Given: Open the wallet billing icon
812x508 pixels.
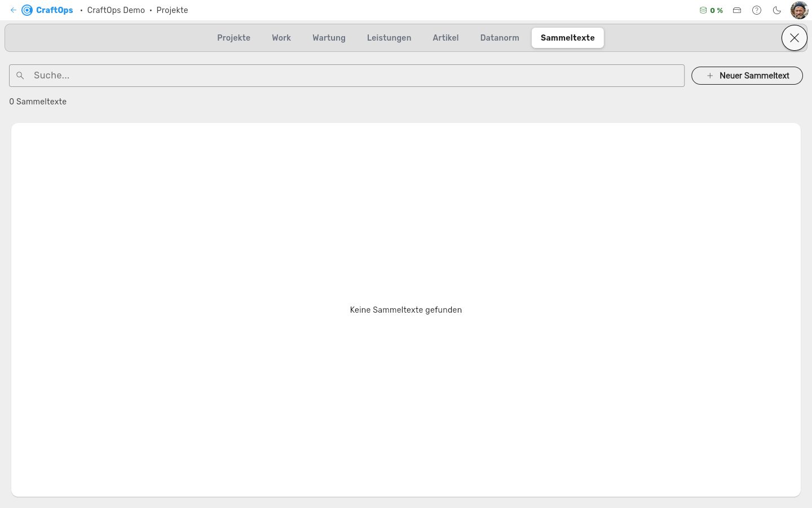Looking at the screenshot, I should (x=737, y=10).
